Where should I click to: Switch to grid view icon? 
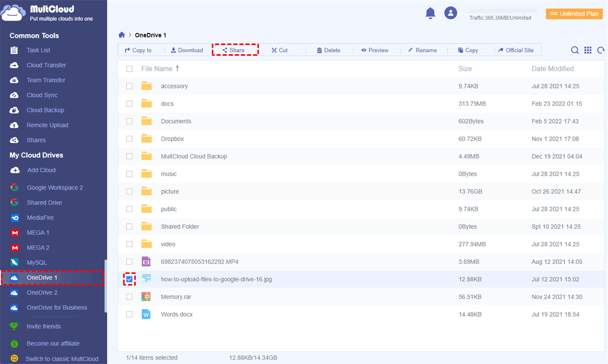(x=588, y=50)
